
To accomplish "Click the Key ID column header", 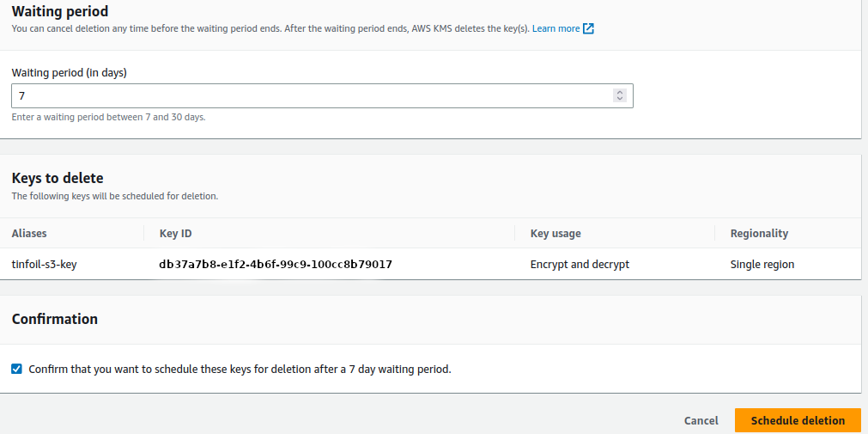I will [178, 233].
